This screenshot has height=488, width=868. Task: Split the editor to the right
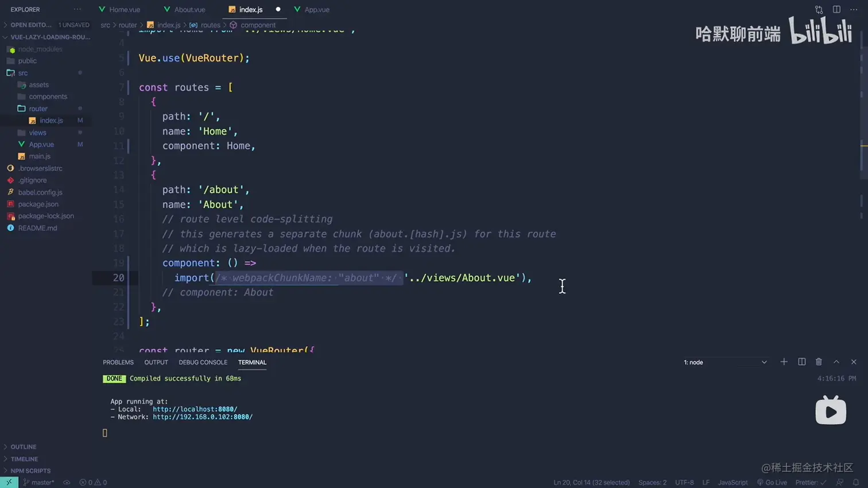tap(836, 10)
